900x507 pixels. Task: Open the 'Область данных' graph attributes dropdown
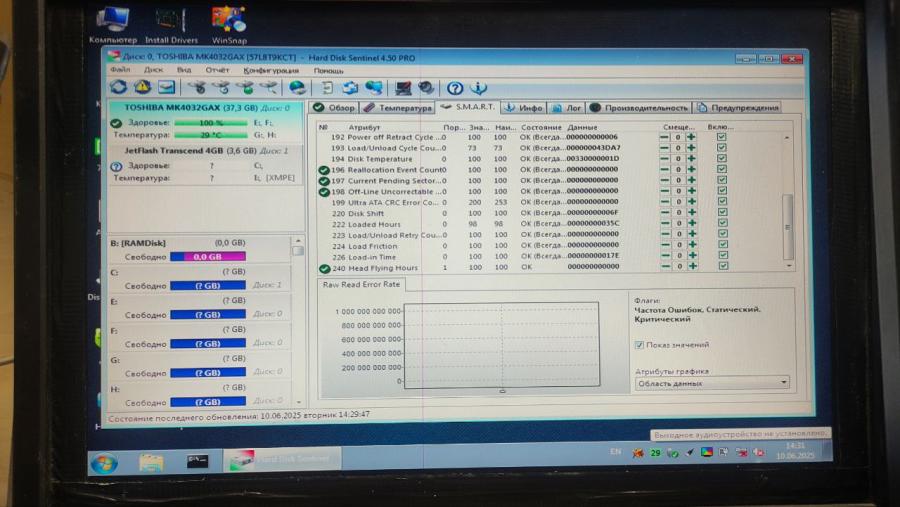click(x=711, y=383)
